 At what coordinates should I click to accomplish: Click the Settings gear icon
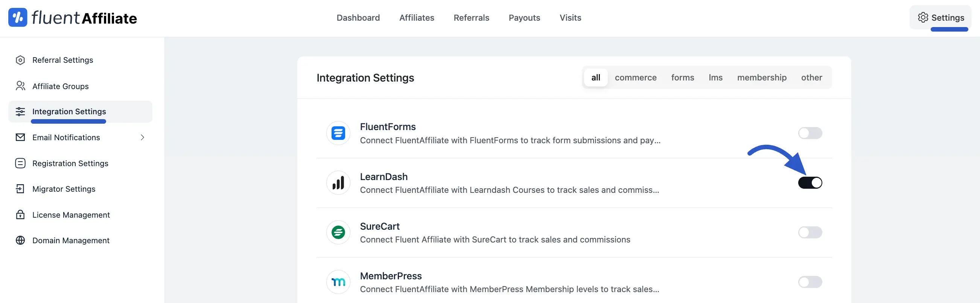pyautogui.click(x=923, y=18)
